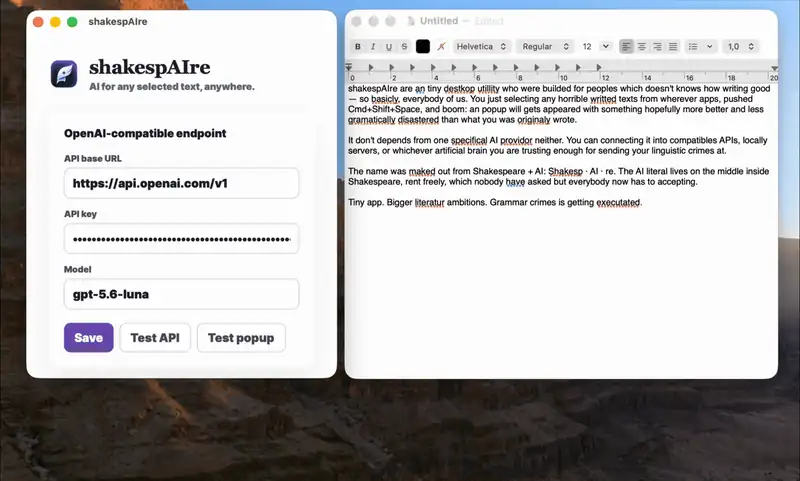Image resolution: width=800 pixels, height=481 pixels.
Task: Toggle strikethrough formatting in TextEdit
Action: 404,46
